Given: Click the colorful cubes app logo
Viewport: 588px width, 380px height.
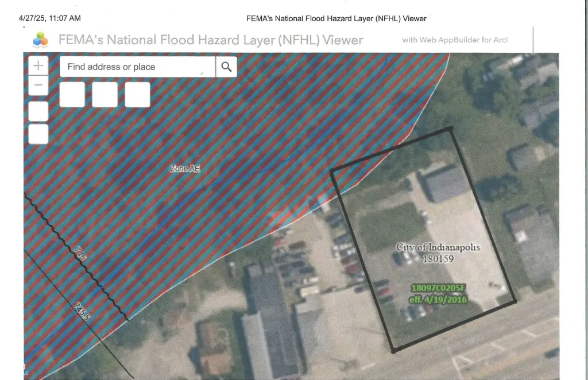Looking at the screenshot, I should [x=41, y=40].
